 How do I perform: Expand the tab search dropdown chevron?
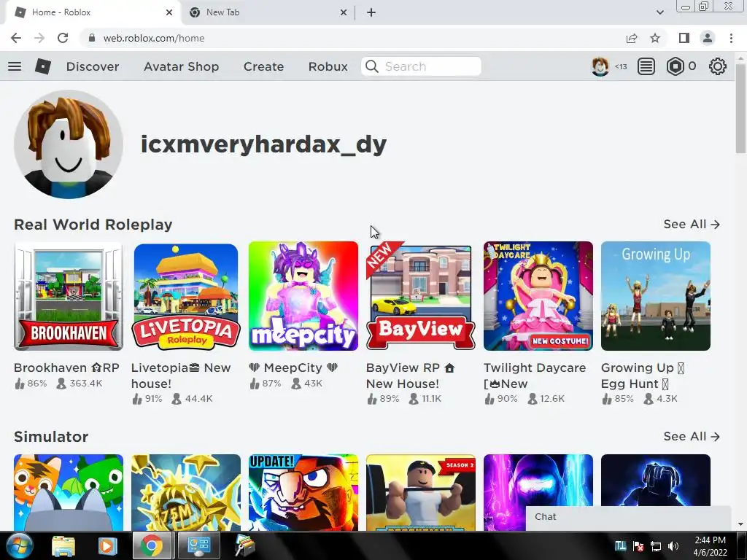pyautogui.click(x=659, y=12)
